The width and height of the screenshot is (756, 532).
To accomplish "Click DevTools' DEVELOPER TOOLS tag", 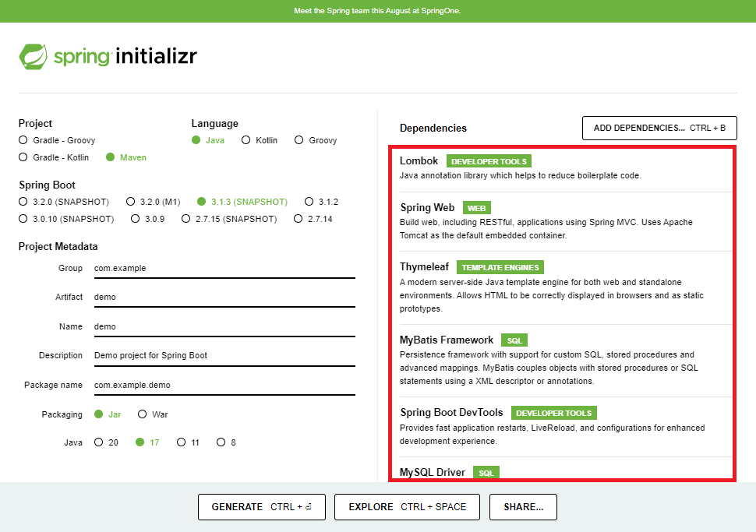I will click(x=554, y=414).
